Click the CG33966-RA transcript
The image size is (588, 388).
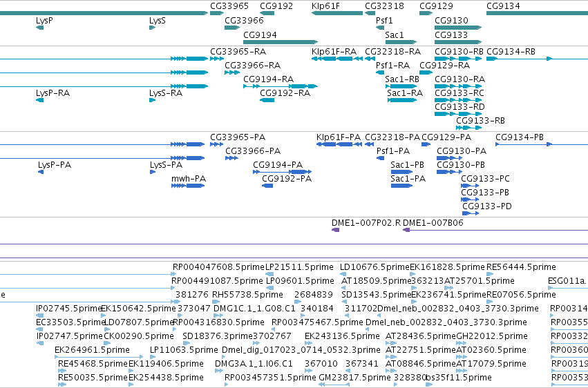(232, 72)
